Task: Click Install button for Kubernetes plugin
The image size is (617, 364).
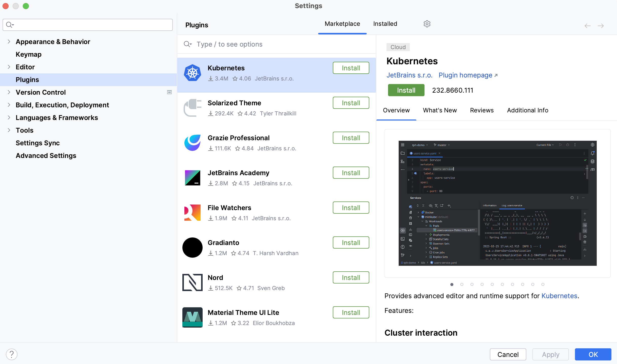Action: click(351, 68)
